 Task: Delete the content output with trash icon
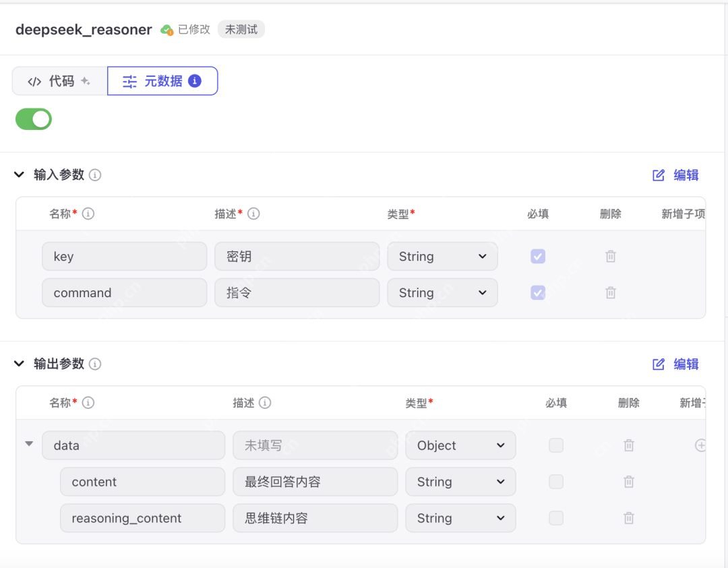[x=629, y=482]
